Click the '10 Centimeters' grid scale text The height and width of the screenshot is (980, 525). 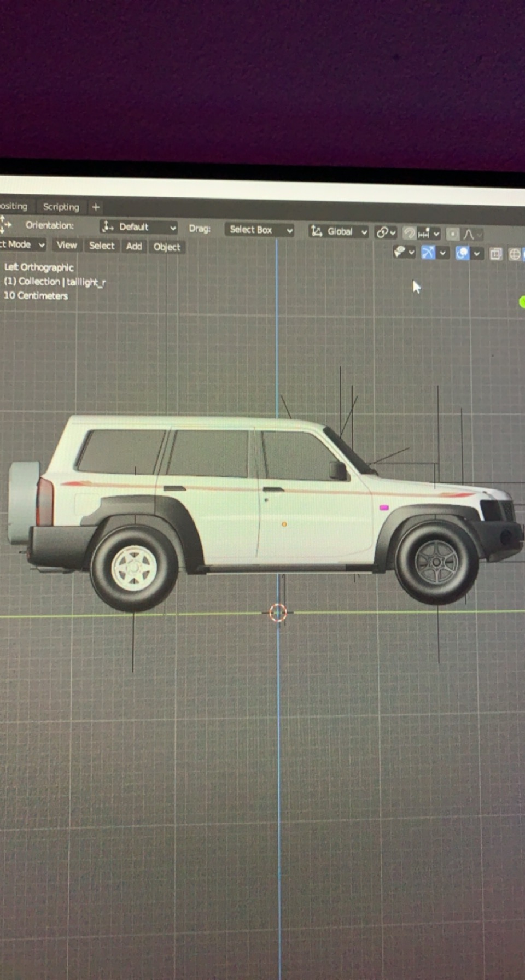(x=36, y=295)
